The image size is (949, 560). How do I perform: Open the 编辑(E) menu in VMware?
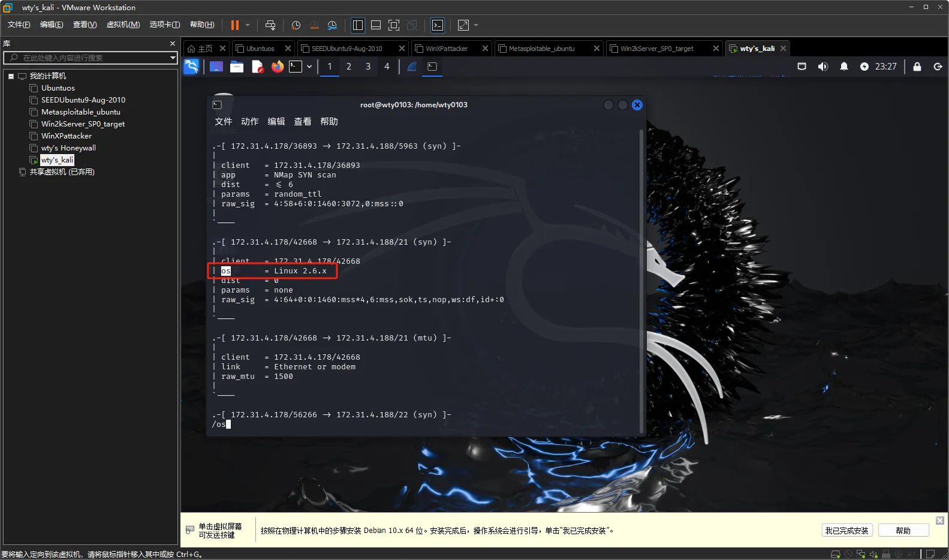point(52,25)
